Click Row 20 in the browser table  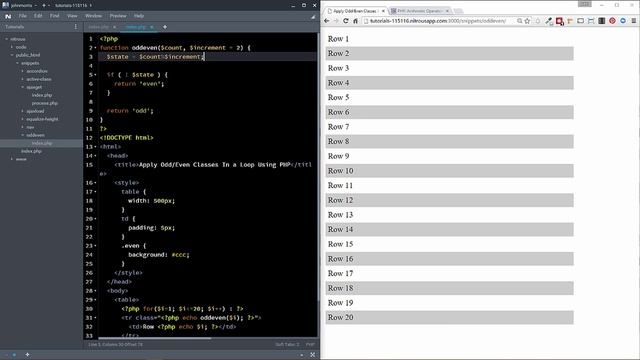tap(449, 318)
